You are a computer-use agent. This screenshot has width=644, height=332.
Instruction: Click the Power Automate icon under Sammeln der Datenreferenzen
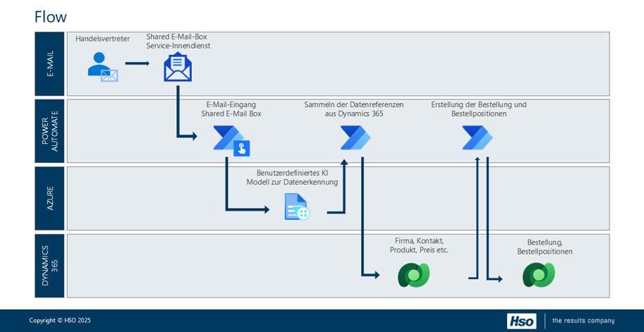(356, 137)
